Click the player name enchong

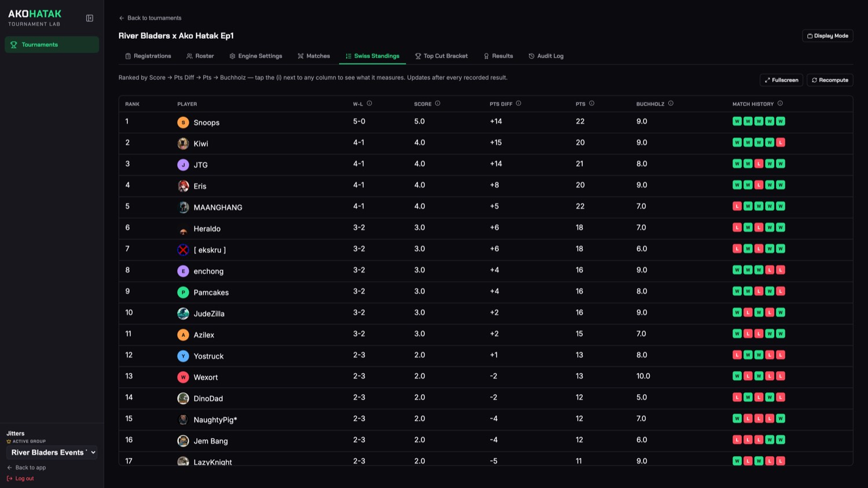(x=208, y=271)
